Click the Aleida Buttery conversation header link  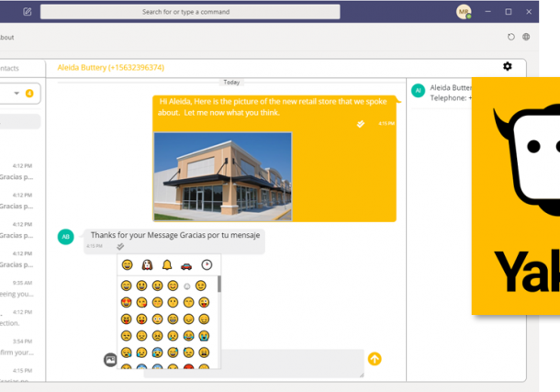(110, 68)
